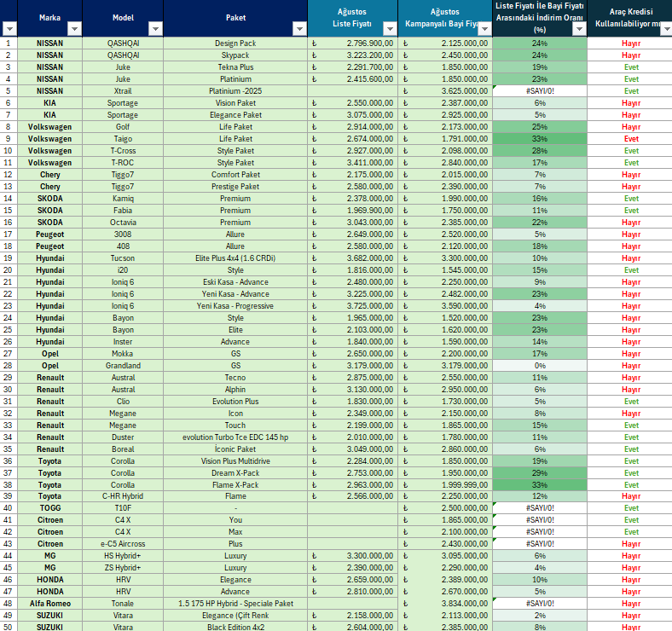
Task: Select the Dream X-Pack cell
Action: click(x=235, y=473)
